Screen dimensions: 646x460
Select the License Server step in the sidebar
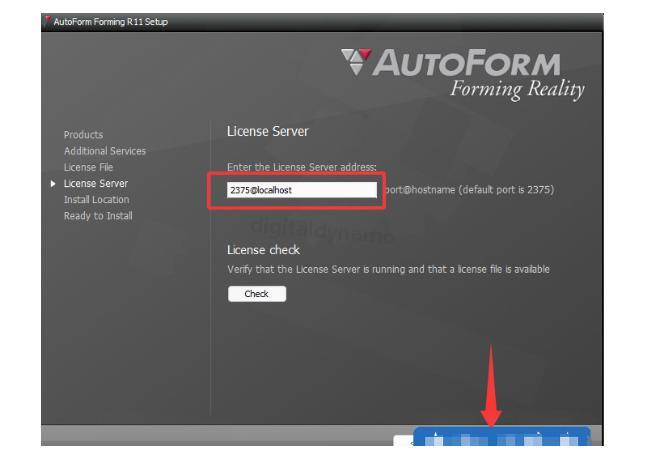(96, 183)
